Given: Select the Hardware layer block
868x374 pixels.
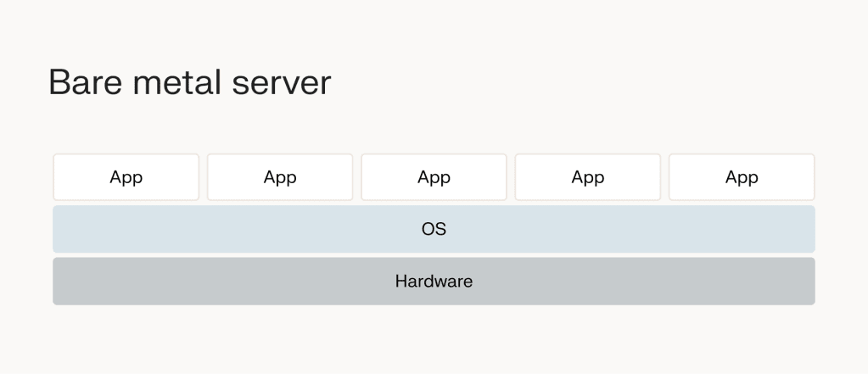Looking at the screenshot, I should pyautogui.click(x=434, y=281).
